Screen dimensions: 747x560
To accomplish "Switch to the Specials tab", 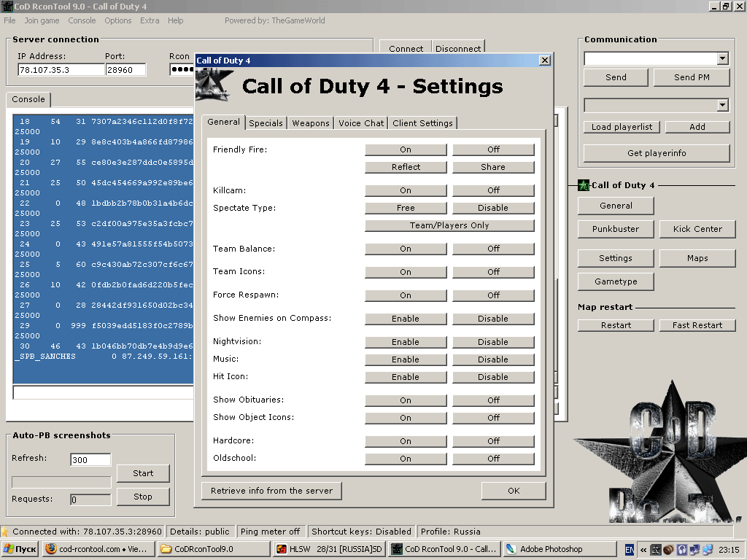I will 266,123.
